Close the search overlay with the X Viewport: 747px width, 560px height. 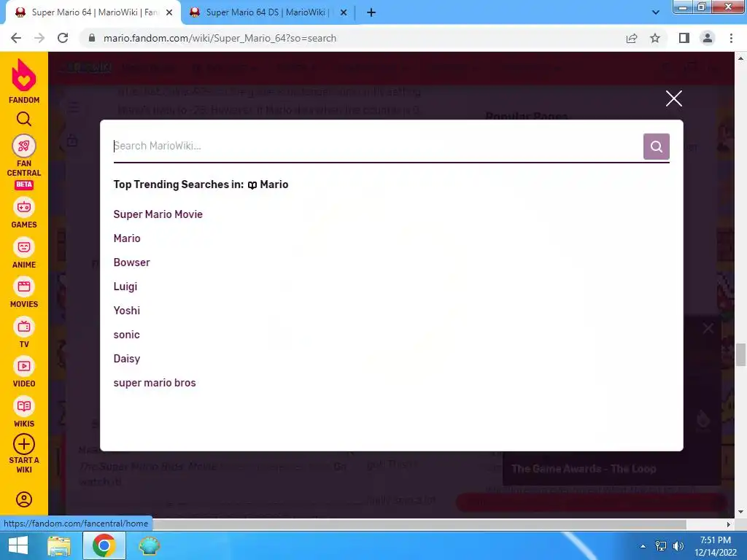pyautogui.click(x=673, y=98)
